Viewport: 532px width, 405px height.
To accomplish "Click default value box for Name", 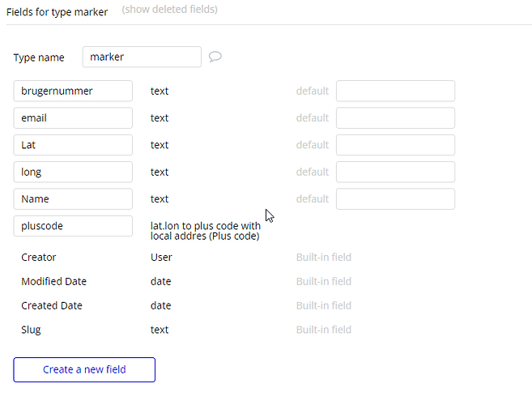I will point(395,199).
